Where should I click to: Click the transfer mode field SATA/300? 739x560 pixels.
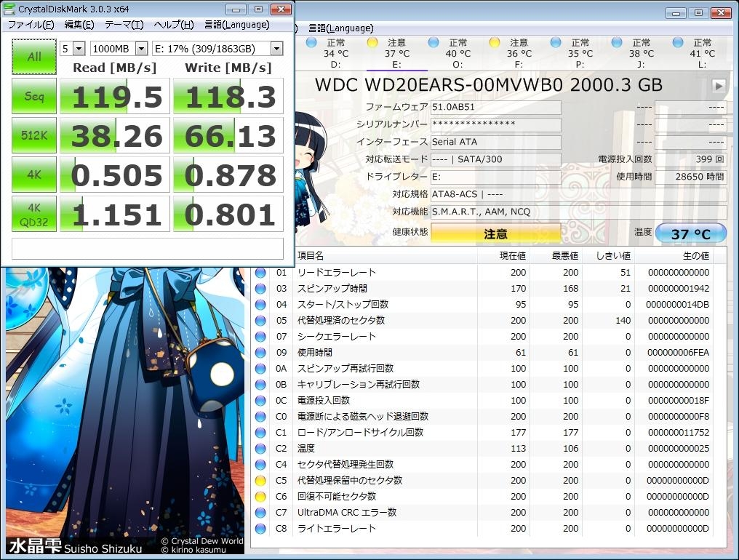click(495, 159)
